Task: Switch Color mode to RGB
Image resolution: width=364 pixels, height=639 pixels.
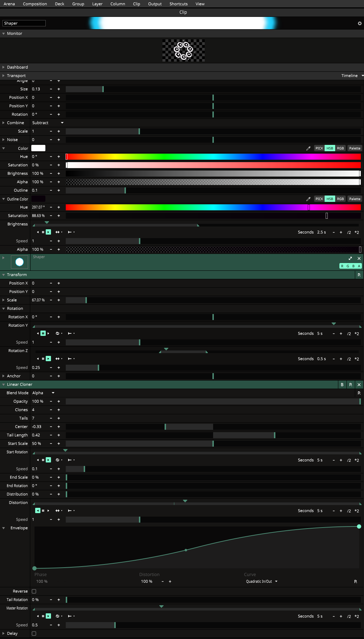Action: pos(340,148)
